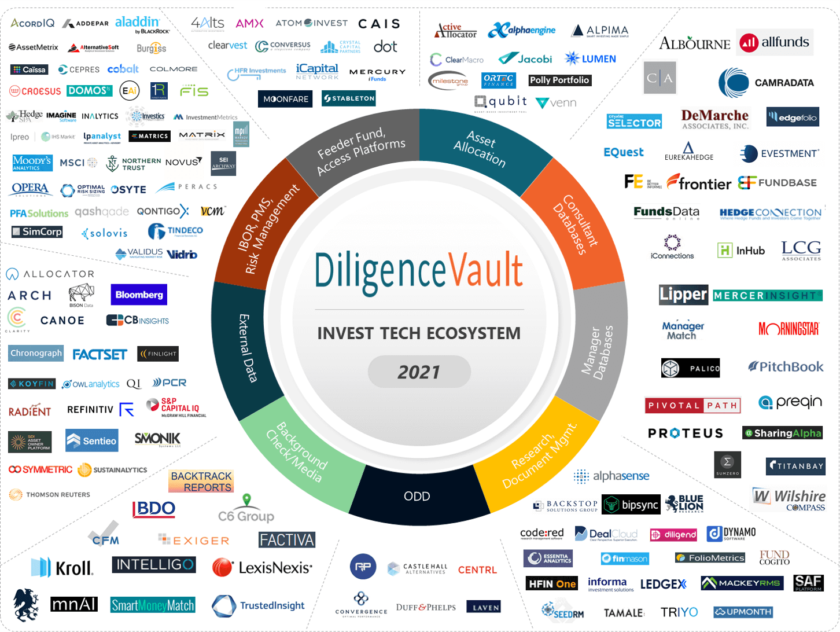Screen dimensions: 840x632
Task: Click the Research, Document Mgmt. segment
Action: 540,456
